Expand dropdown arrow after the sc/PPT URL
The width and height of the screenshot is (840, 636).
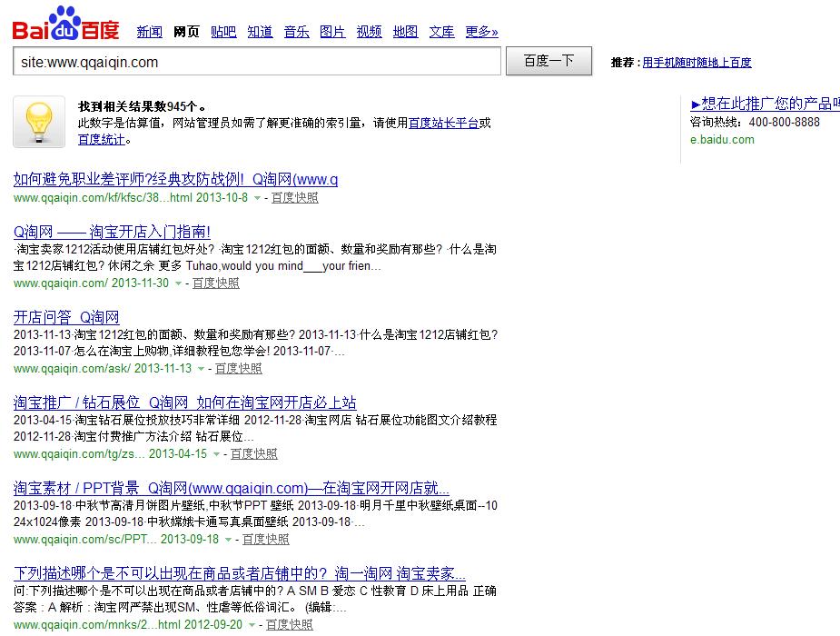coord(228,540)
